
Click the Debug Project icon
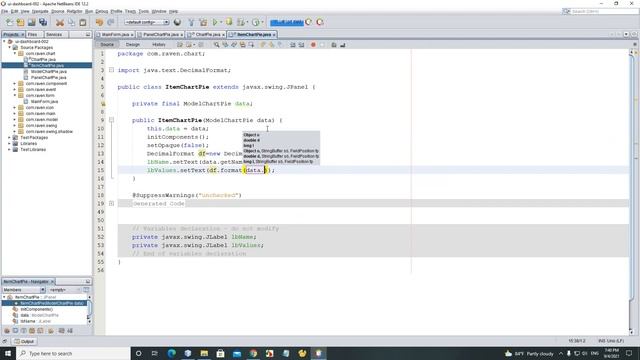229,22
